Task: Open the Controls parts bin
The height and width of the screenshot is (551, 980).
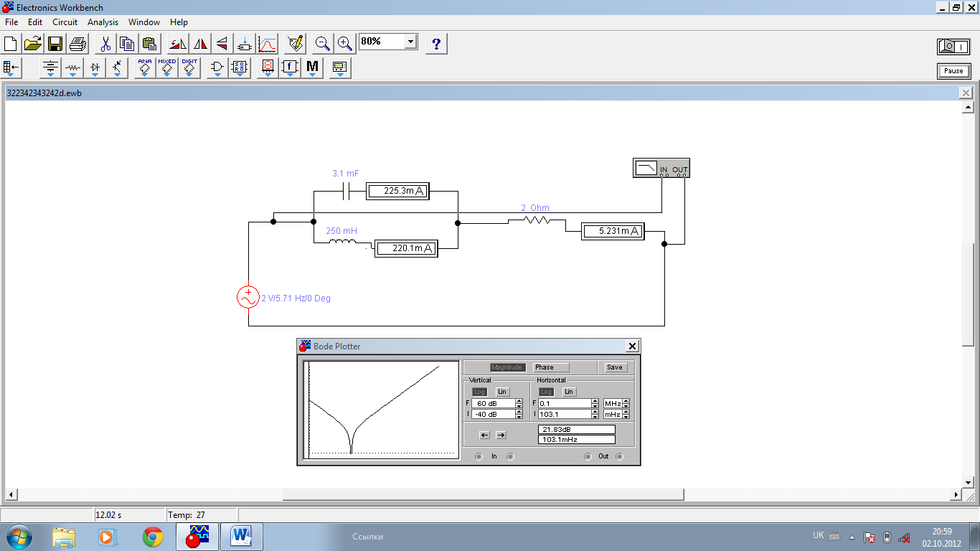Action: click(x=290, y=68)
